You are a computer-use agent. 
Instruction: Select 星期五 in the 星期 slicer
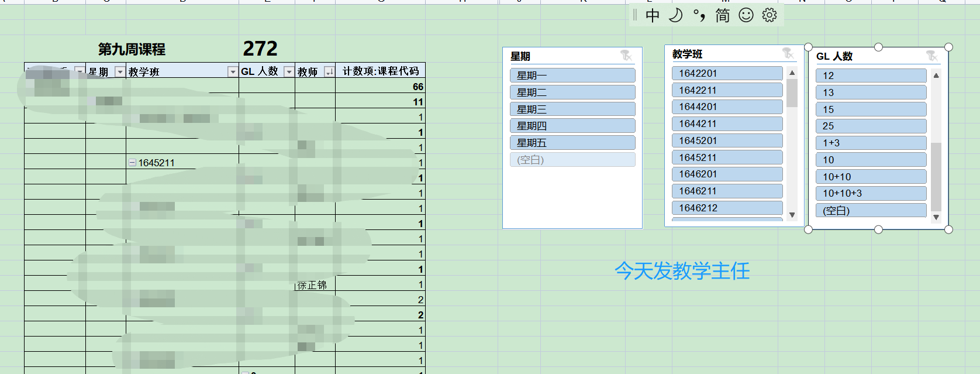tap(572, 143)
